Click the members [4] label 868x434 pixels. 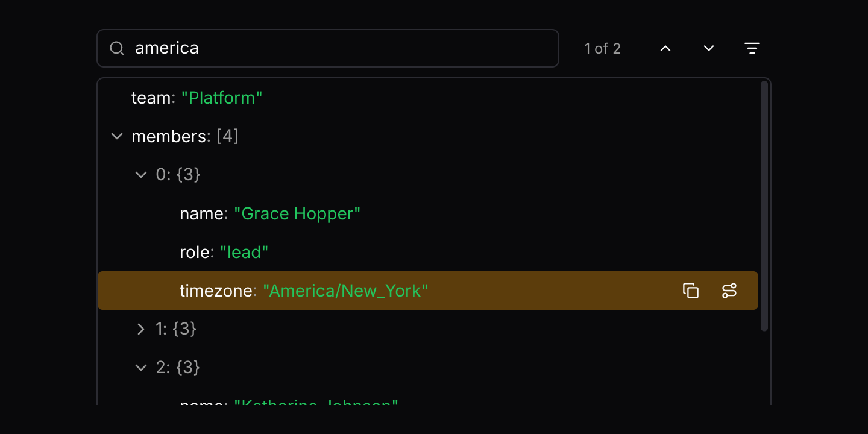[x=185, y=137]
